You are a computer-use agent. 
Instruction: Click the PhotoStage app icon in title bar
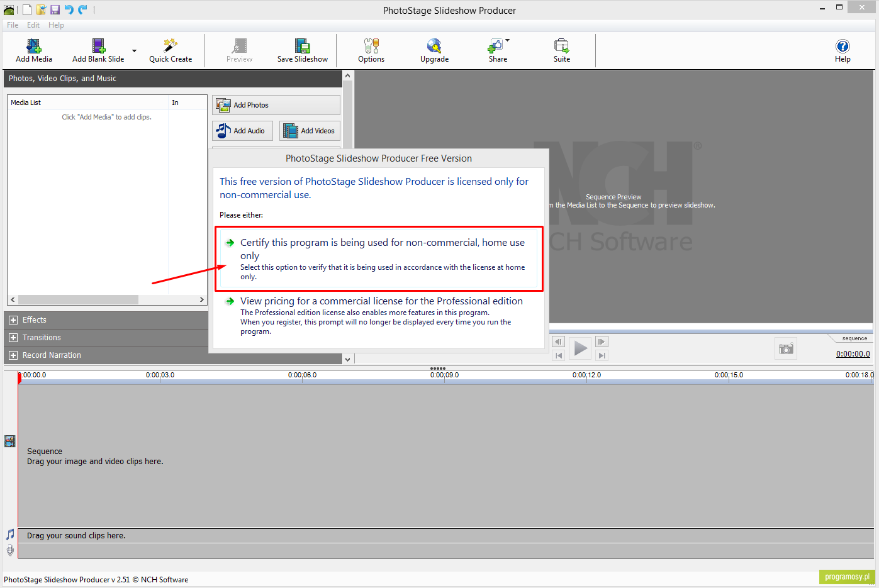pyautogui.click(x=9, y=10)
